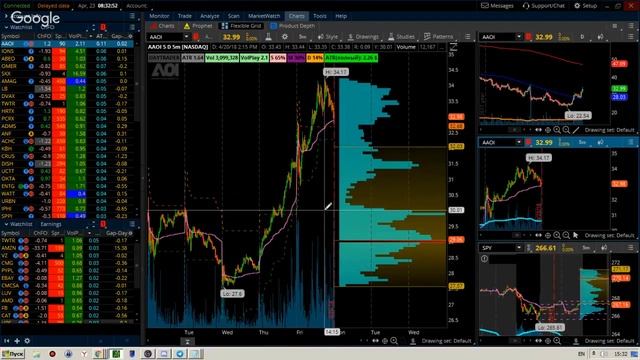Select AAOI row in the watchlist

67,44
